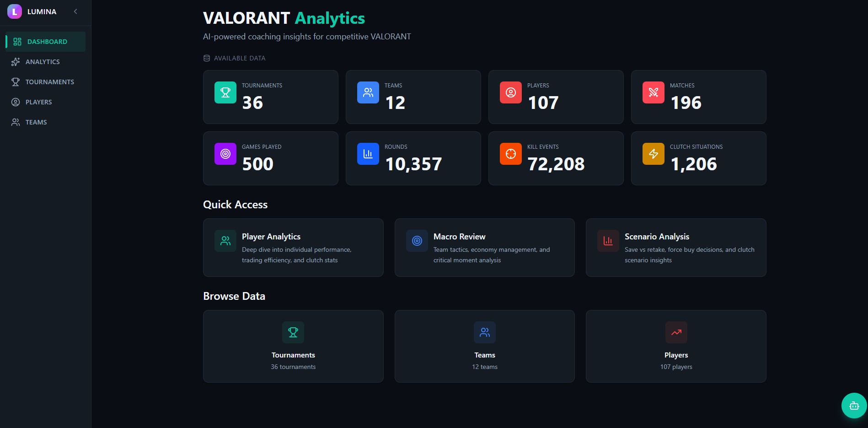Click the AI-powered coaching insights subtitle
This screenshot has width=868, height=428.
tap(307, 37)
